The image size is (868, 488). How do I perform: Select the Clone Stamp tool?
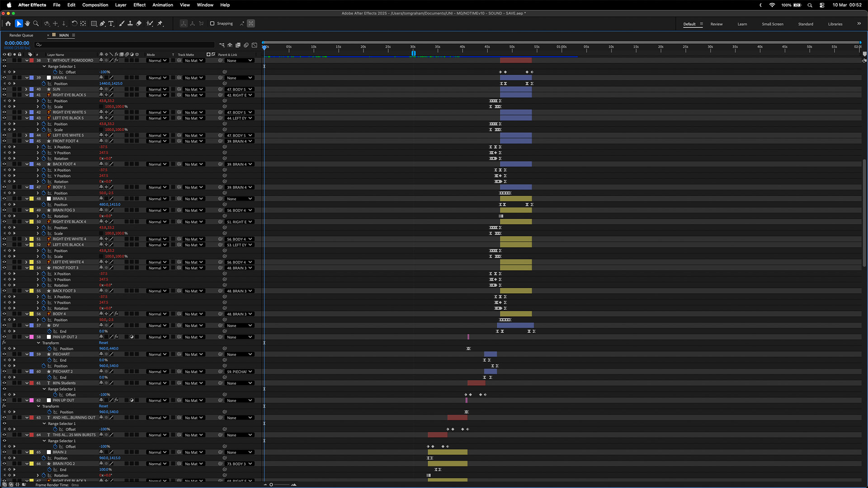[x=130, y=23]
